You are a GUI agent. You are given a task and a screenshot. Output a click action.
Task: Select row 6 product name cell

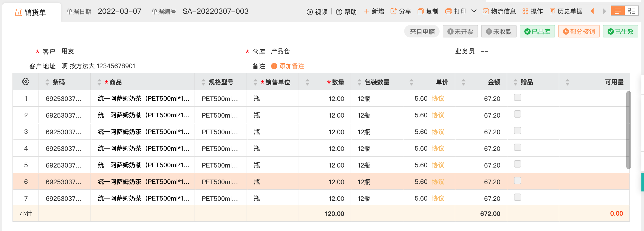(143, 182)
